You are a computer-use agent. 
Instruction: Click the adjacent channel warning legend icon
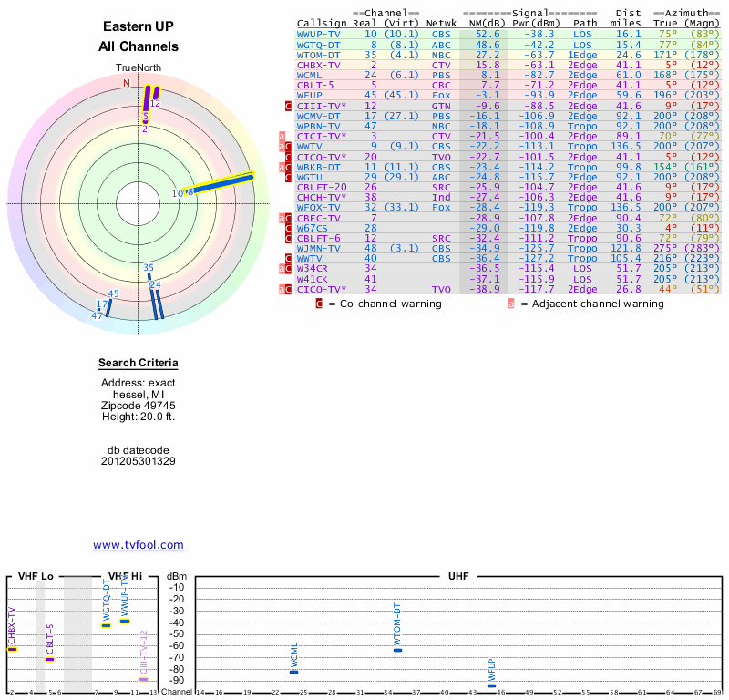click(511, 304)
